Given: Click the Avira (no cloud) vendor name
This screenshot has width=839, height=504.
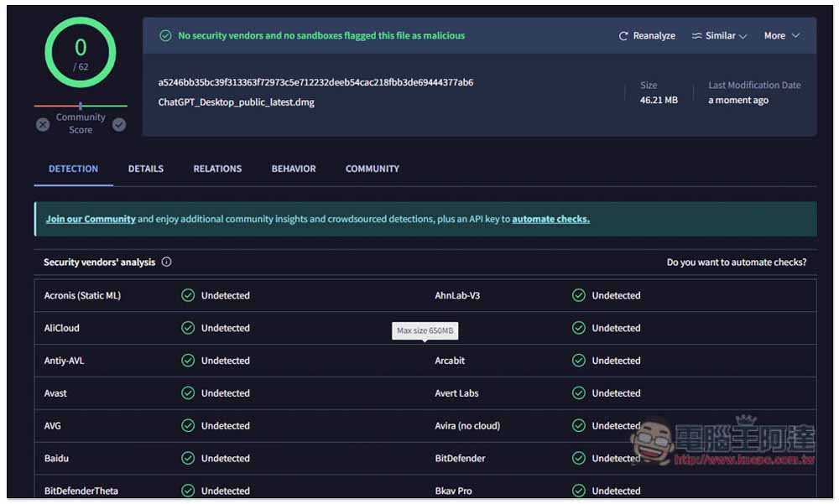Looking at the screenshot, I should (467, 426).
